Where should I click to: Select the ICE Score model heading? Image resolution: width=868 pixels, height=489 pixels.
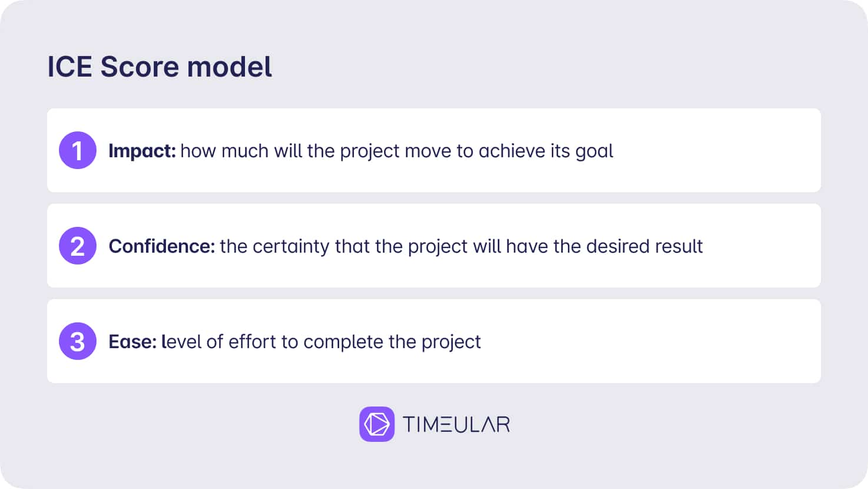click(160, 67)
